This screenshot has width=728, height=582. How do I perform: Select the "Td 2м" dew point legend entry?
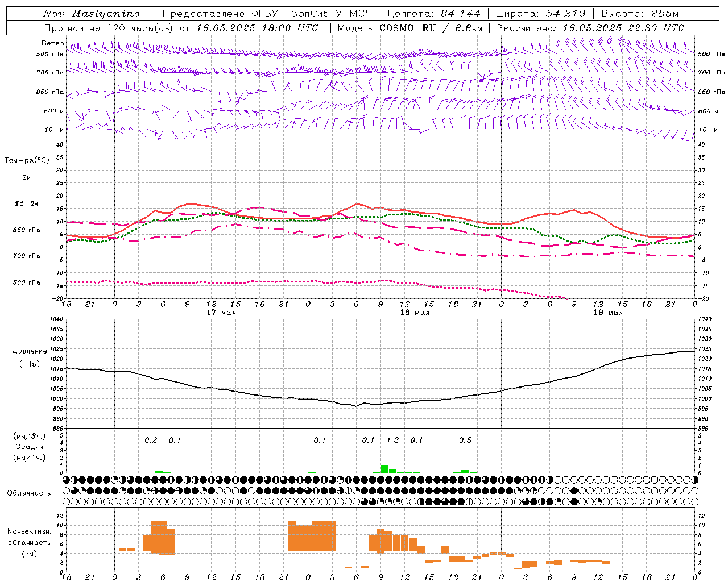pyautogui.click(x=26, y=203)
